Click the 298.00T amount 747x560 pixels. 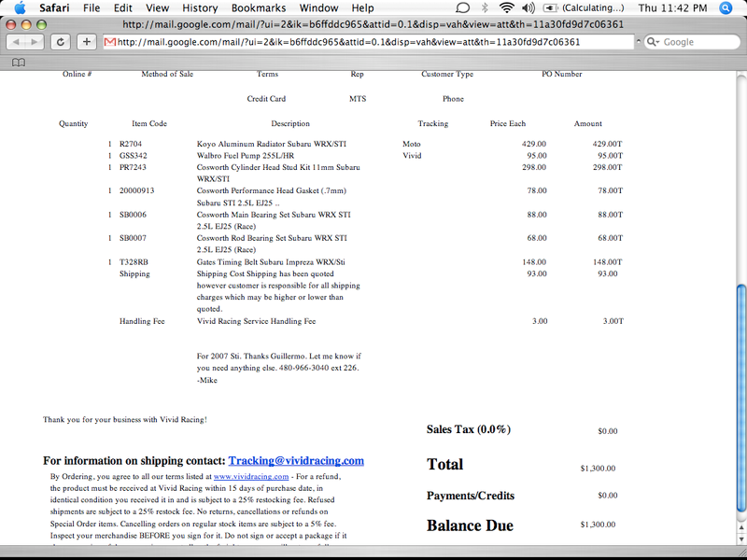click(608, 168)
